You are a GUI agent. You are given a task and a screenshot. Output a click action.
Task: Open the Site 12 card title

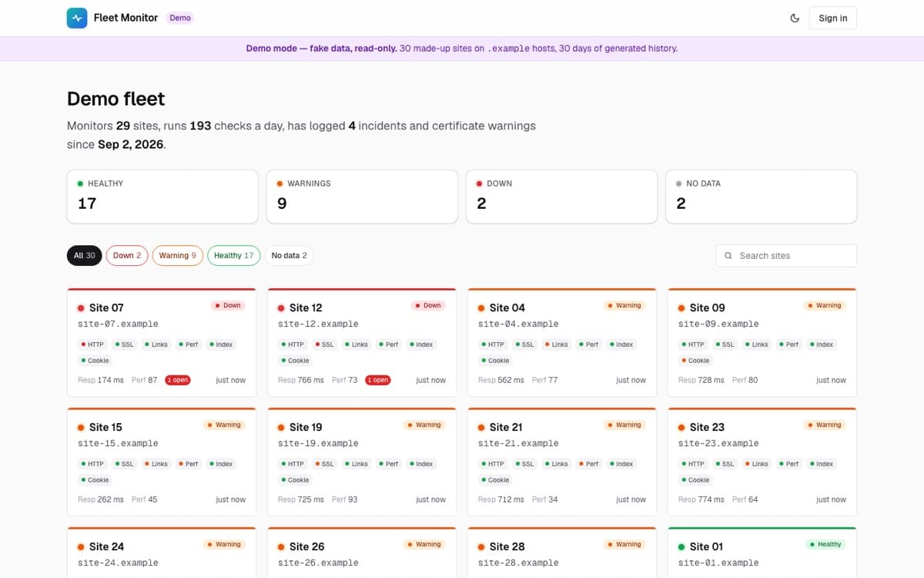[306, 307]
